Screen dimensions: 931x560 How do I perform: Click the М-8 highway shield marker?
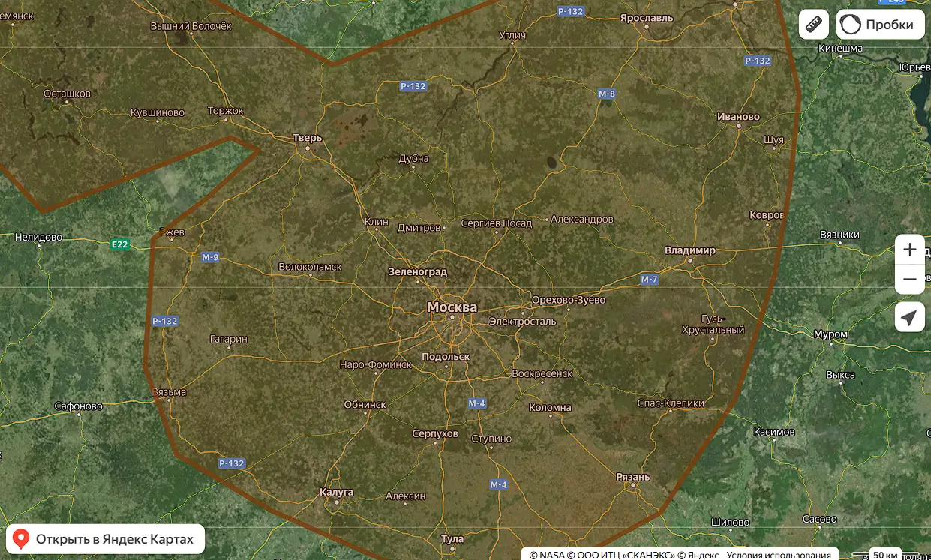(606, 94)
